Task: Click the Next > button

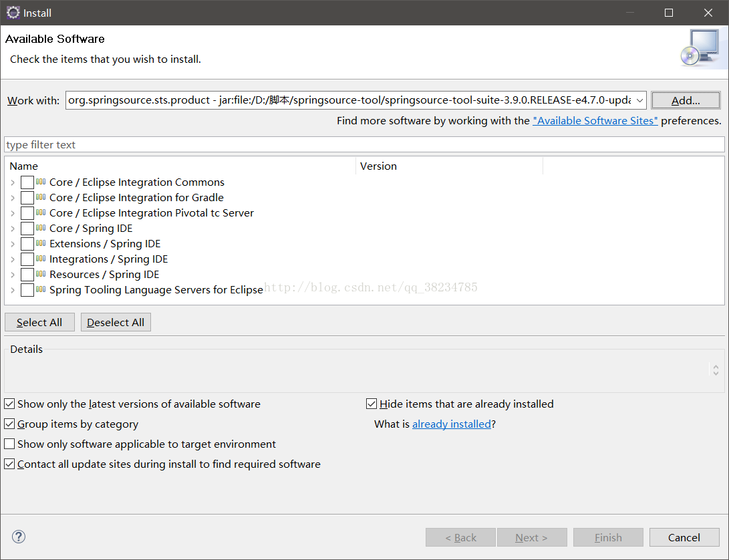Action: click(532, 537)
